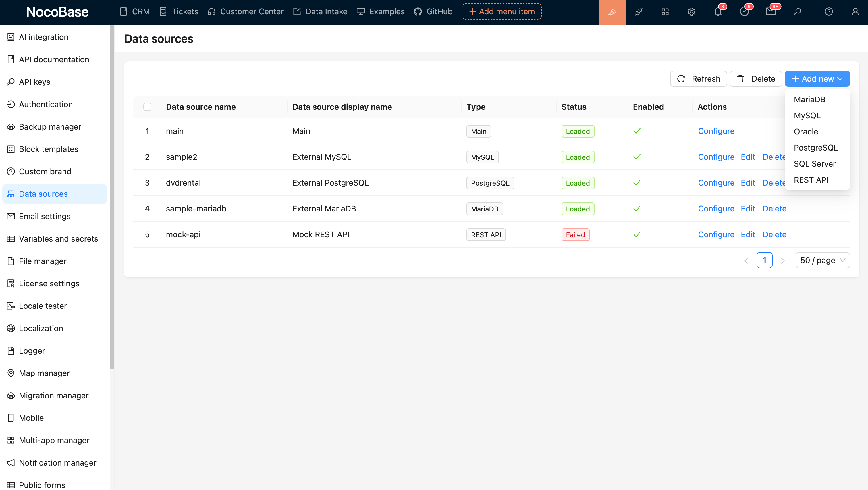Open Email settings in sidebar
Viewport: 868px width, 490px height.
click(x=55, y=216)
